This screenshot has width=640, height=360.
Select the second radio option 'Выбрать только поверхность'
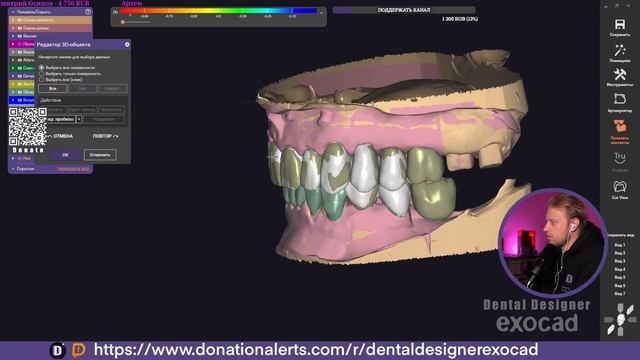[42, 73]
